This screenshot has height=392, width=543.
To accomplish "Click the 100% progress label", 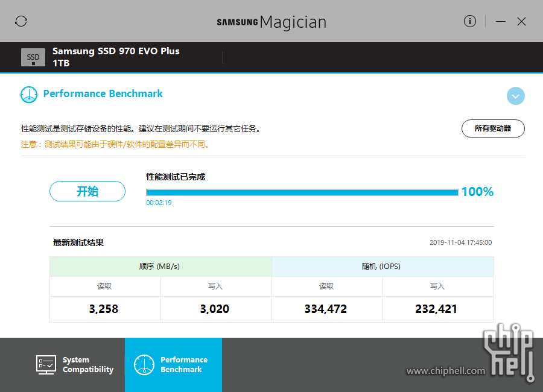I will click(477, 192).
